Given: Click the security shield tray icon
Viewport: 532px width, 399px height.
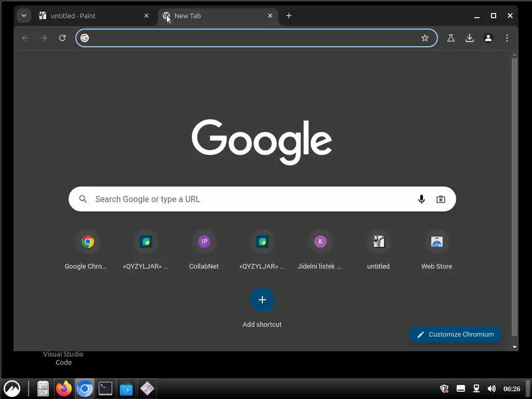Looking at the screenshot, I should [444, 389].
